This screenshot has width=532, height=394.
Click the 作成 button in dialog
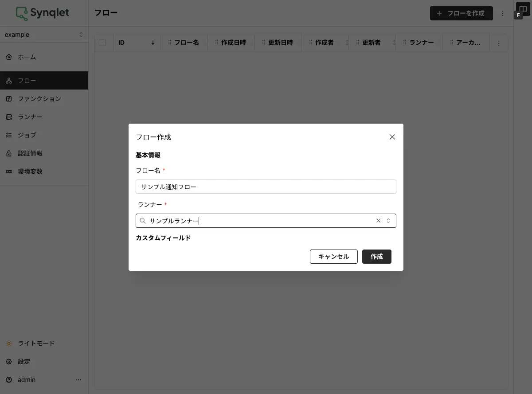[377, 257]
